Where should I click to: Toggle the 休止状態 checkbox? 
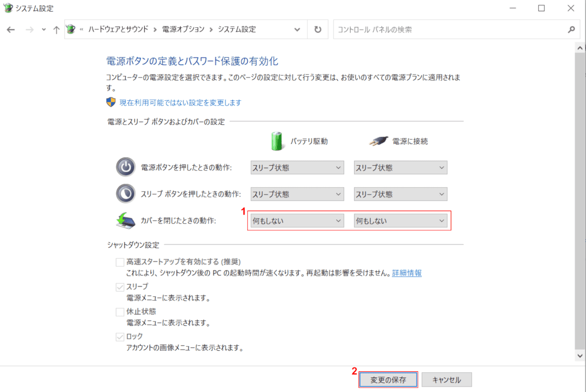coord(120,312)
